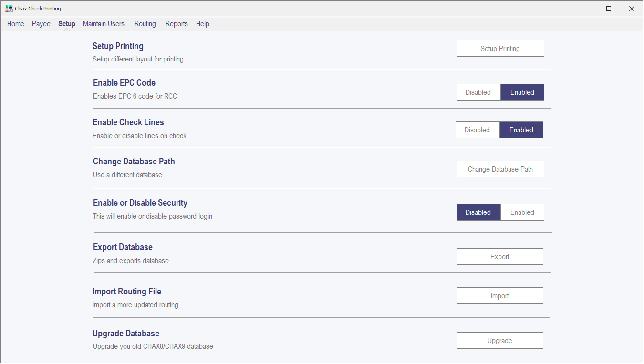Image resolution: width=644 pixels, height=364 pixels.
Task: Enable password login security
Action: click(522, 212)
